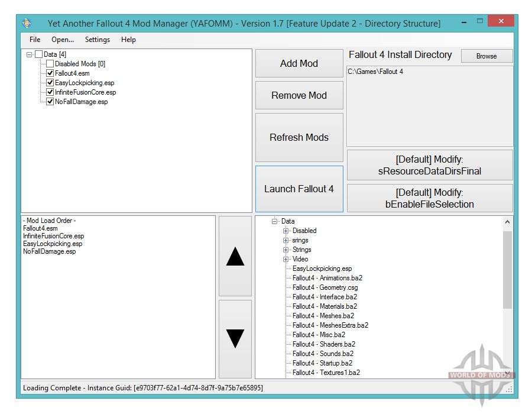Collapse the Data folder in the file tree
Image resolution: width=532 pixels, height=414 pixels.
click(x=274, y=221)
